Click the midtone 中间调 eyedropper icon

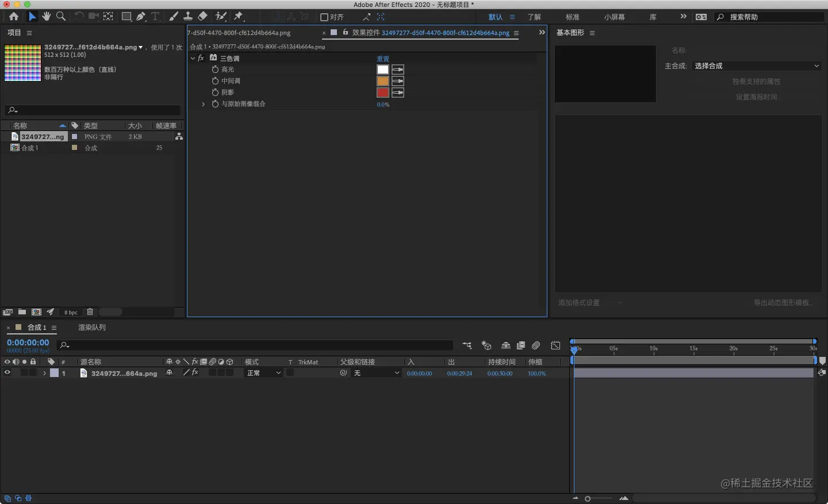(x=398, y=81)
